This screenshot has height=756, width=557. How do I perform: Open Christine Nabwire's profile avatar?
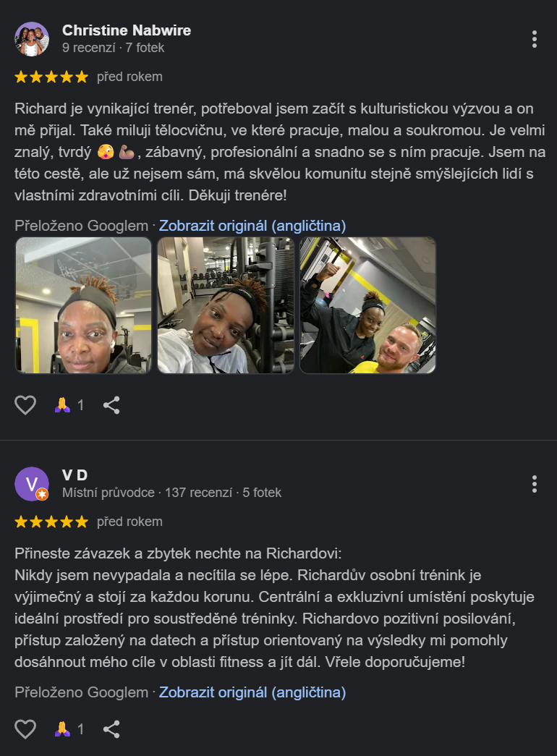pos(32,39)
